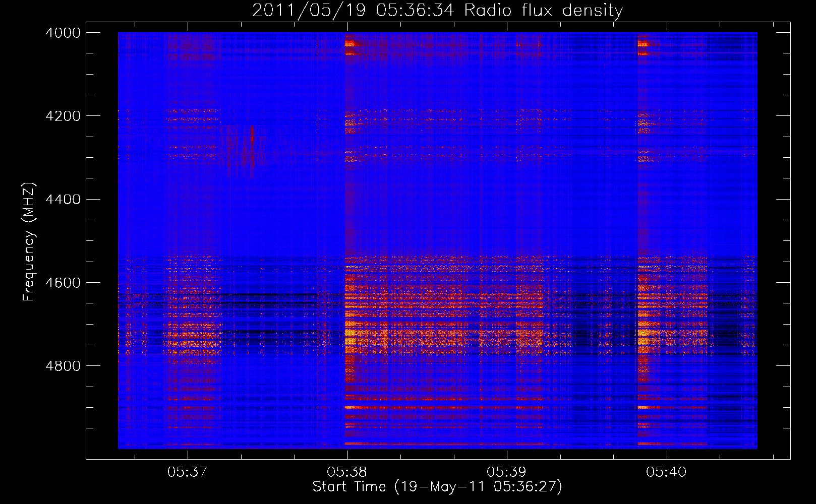Select the 4200 frequency tick label
The image size is (816, 504).
[63, 116]
